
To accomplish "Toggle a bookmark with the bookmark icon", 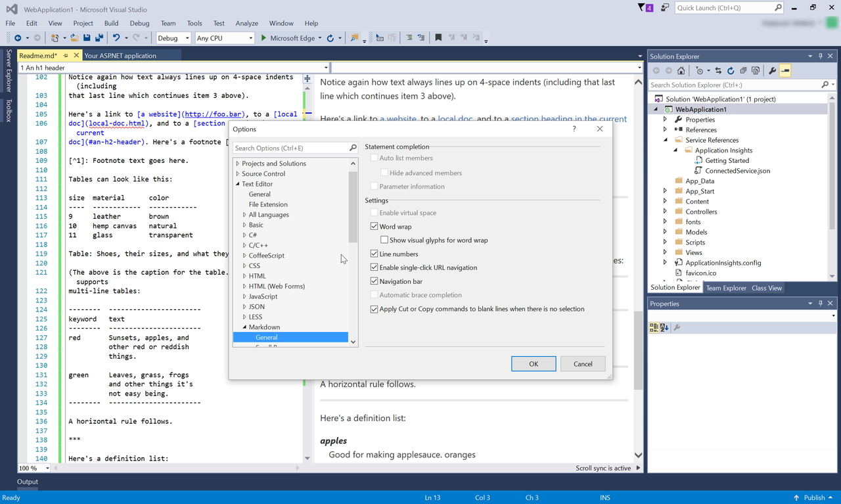I will (438, 38).
